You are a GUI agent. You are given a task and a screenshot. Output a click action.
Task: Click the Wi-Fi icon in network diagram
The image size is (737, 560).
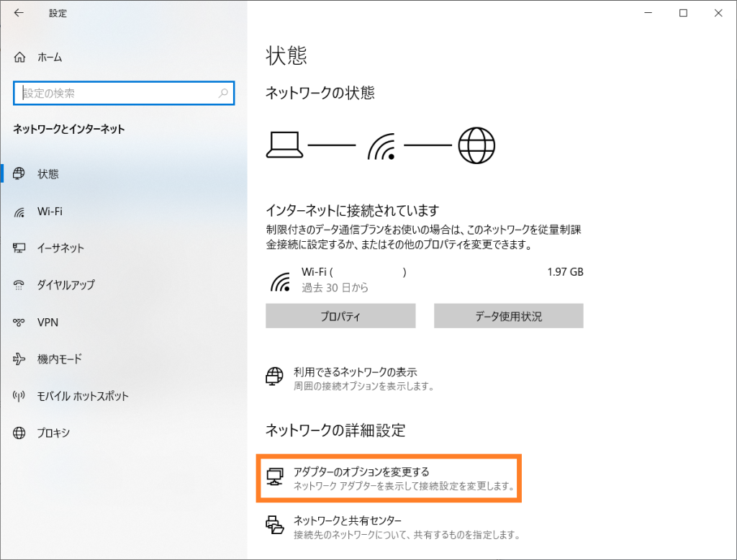tap(381, 146)
